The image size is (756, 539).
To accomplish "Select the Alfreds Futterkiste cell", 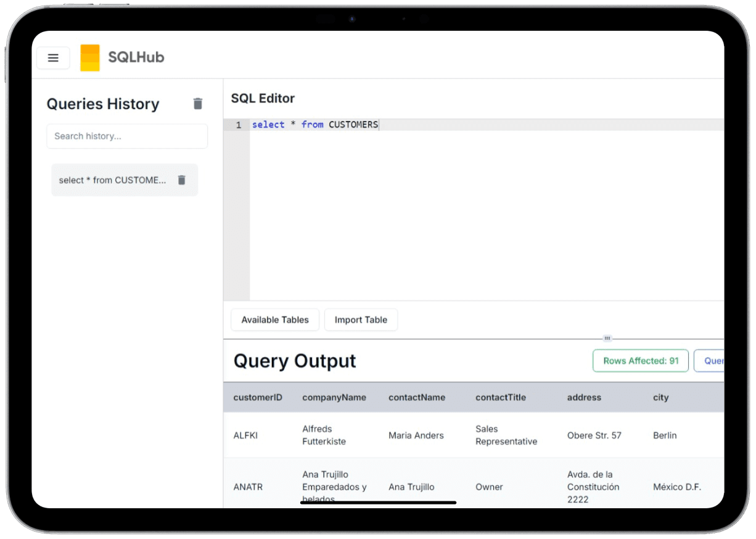I will pyautogui.click(x=324, y=435).
